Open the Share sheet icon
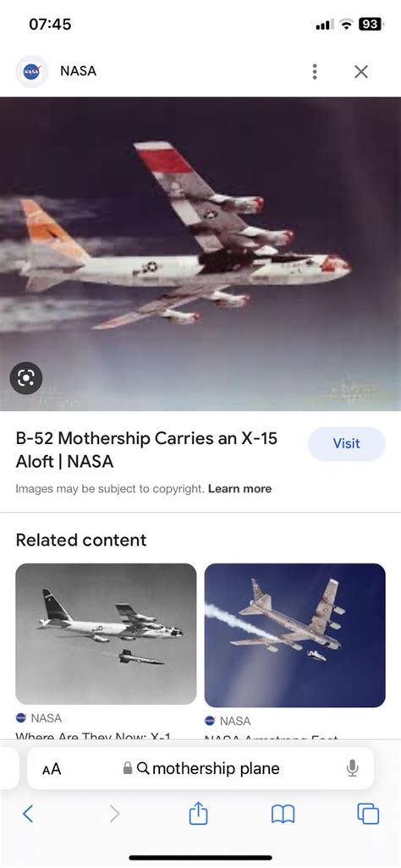401x868 pixels. point(198,813)
